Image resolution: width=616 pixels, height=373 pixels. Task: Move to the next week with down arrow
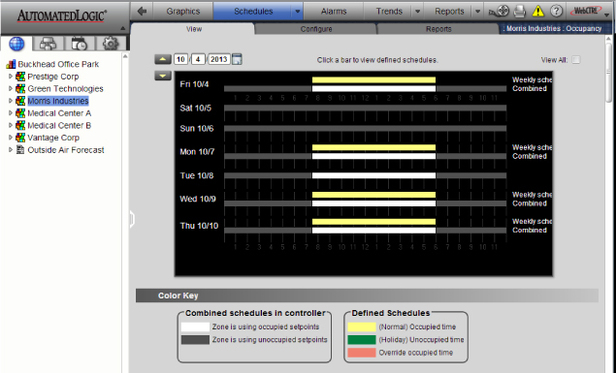pyautogui.click(x=163, y=75)
